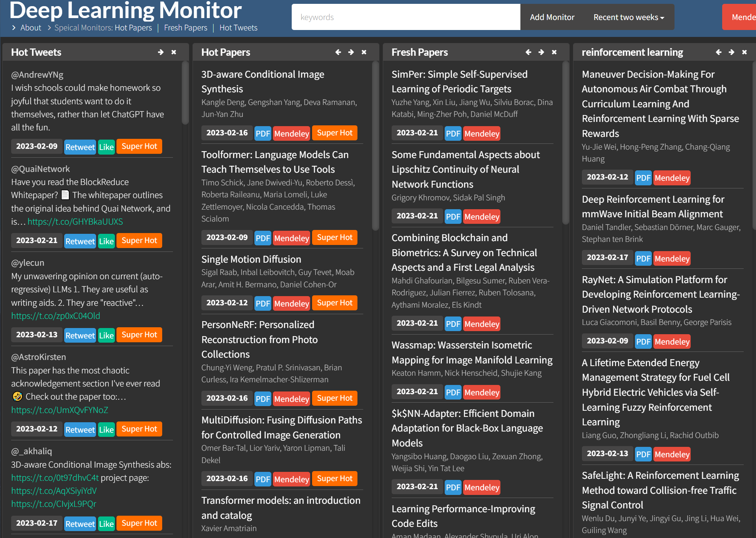This screenshot has width=756, height=538.
Task: Type in the keywords search field
Action: (x=405, y=17)
